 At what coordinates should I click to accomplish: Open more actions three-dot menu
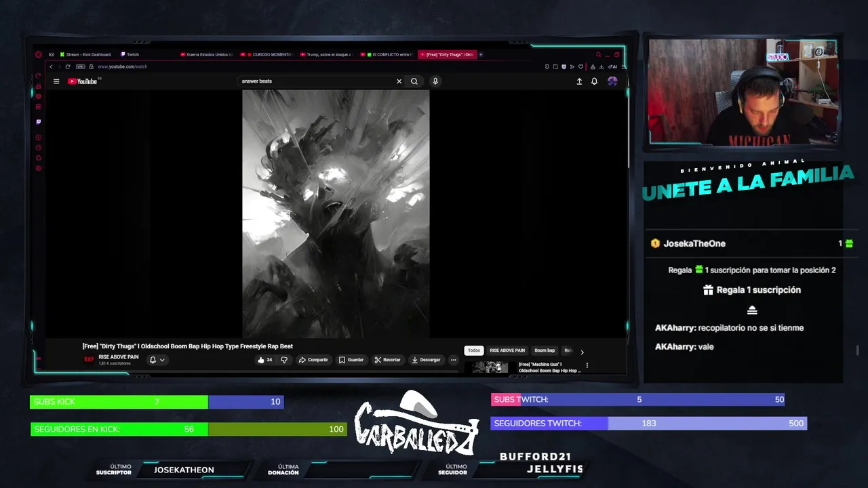tap(454, 360)
